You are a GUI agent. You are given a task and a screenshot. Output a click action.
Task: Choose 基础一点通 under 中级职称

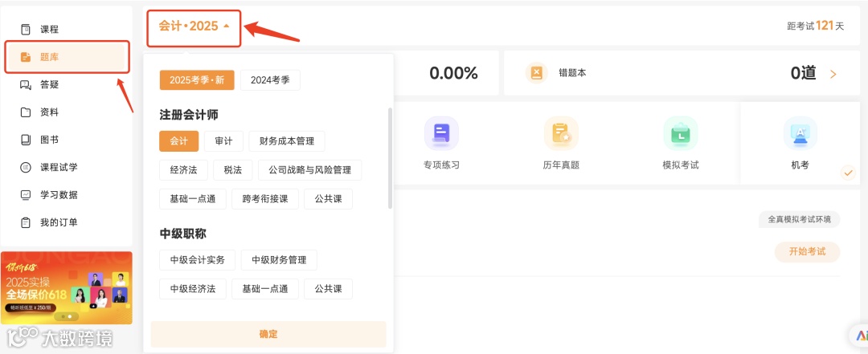(265, 289)
